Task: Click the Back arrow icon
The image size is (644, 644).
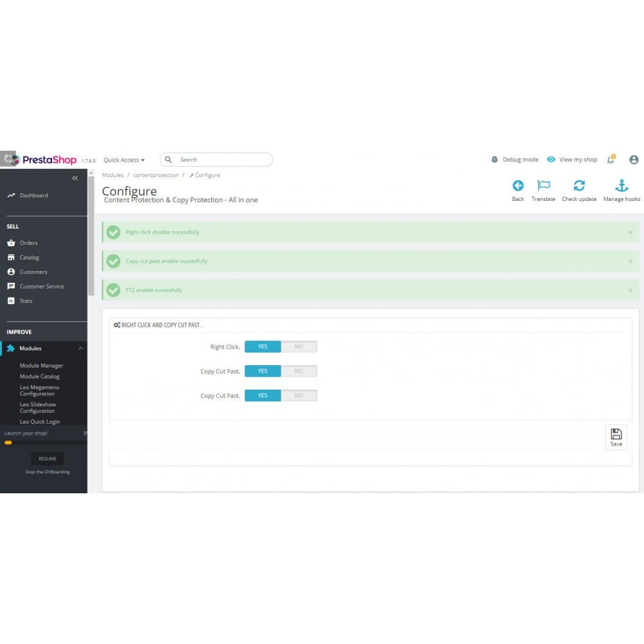Action: tap(518, 185)
